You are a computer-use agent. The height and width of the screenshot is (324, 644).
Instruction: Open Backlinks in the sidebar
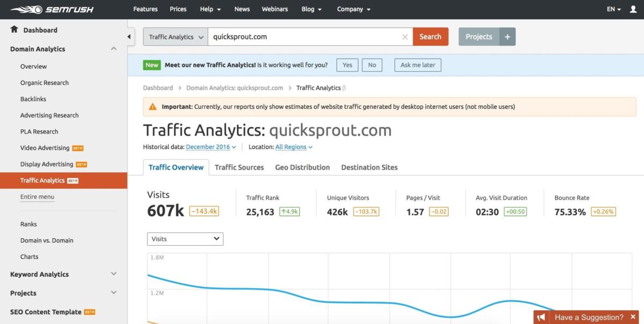[33, 99]
